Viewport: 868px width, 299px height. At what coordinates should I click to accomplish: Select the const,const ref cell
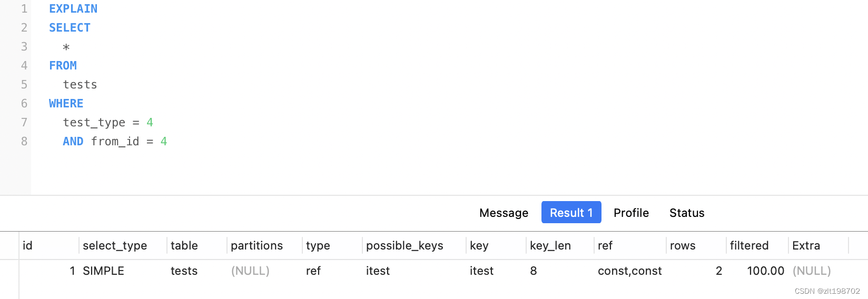click(x=629, y=271)
